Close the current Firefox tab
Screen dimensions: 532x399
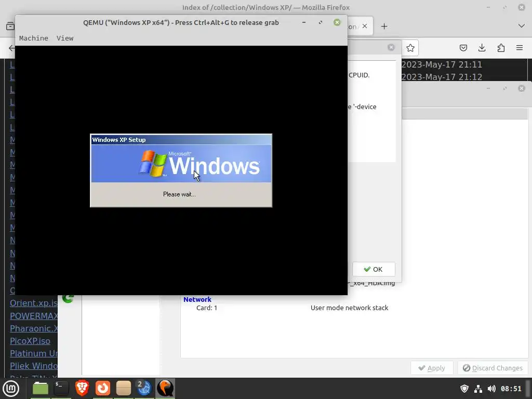tap(365, 26)
